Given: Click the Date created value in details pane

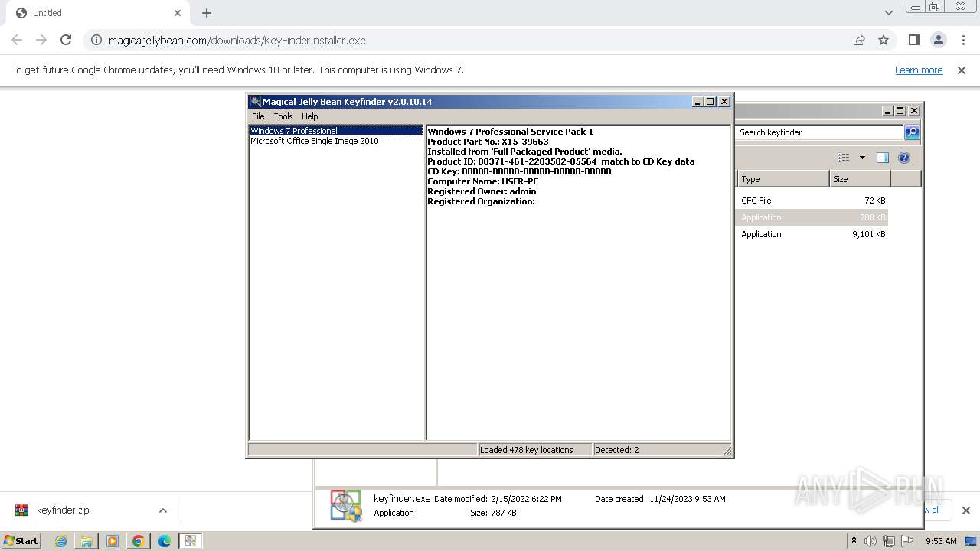Looking at the screenshot, I should point(688,499).
